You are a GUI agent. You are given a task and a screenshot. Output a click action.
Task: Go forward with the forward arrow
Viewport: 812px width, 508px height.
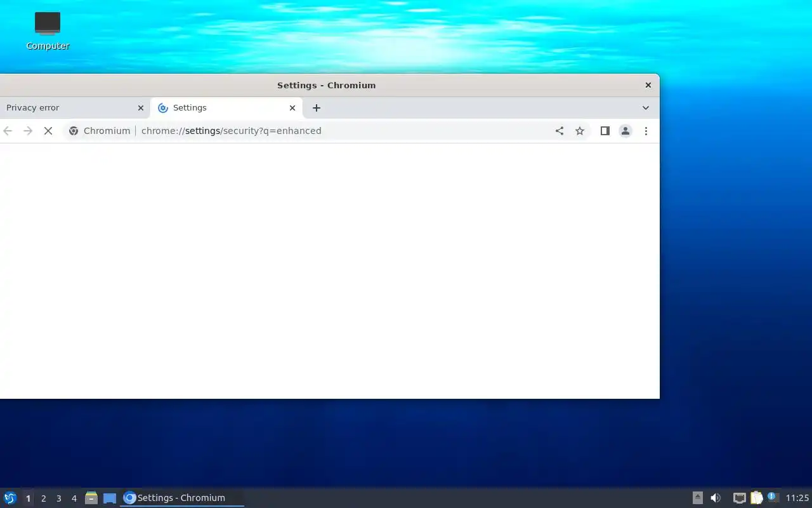[28, 131]
